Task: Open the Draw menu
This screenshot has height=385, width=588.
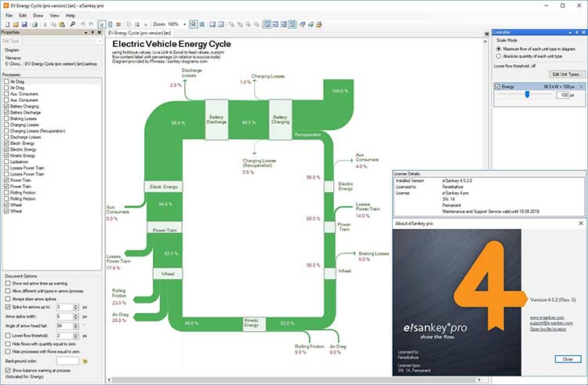Action: 38,15
